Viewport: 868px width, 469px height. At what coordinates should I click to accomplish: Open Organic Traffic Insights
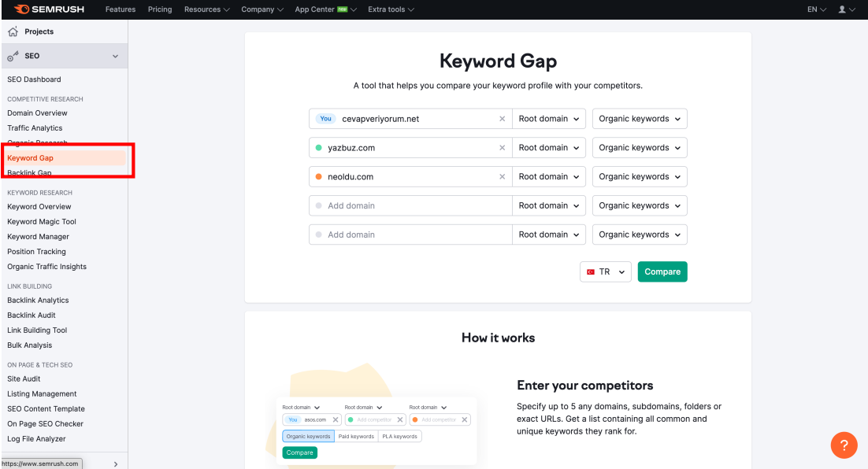47,267
